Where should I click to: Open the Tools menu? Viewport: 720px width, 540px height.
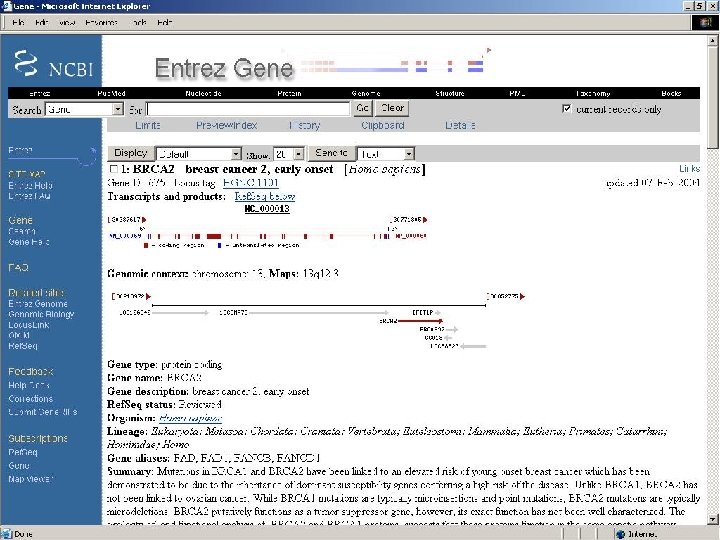pyautogui.click(x=138, y=22)
